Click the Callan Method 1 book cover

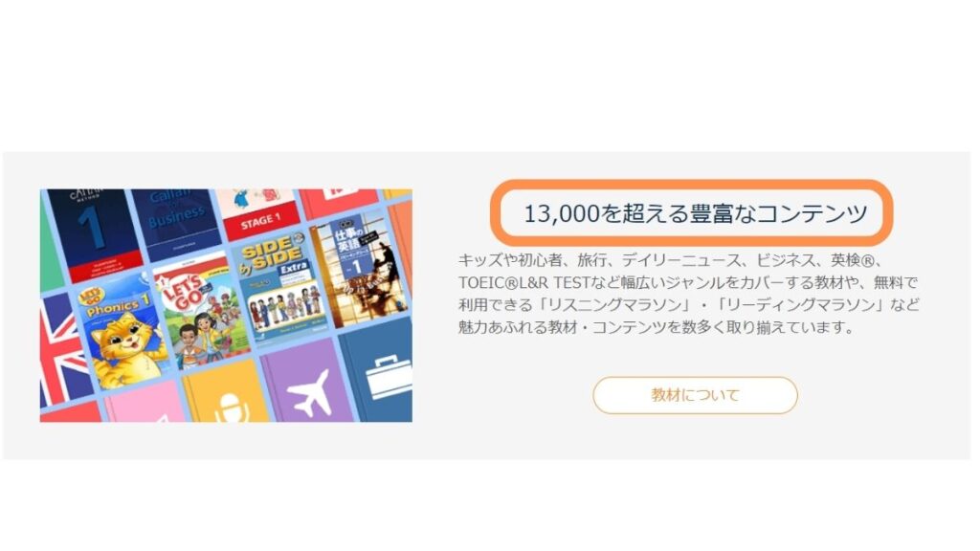point(94,234)
